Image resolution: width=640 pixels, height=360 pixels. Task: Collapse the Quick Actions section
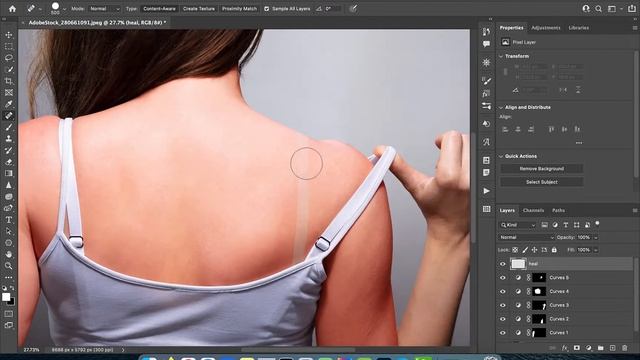click(501, 156)
